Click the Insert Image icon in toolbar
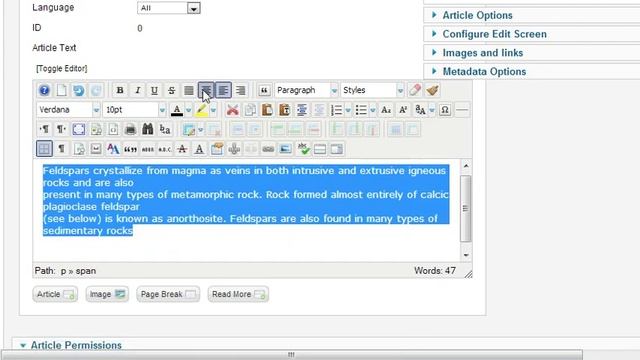Screen dimensions: 640x360 tap(285, 149)
